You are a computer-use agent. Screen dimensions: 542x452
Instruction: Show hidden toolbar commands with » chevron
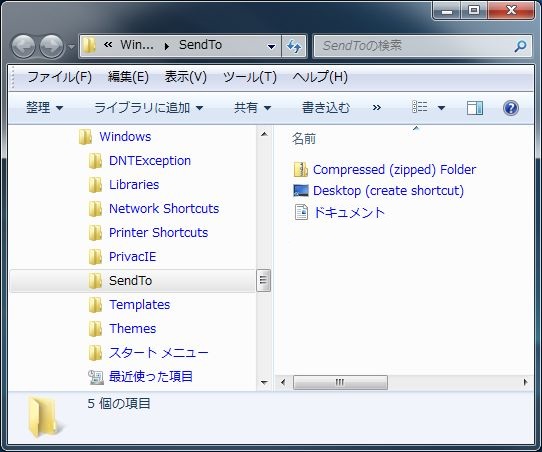click(x=377, y=108)
